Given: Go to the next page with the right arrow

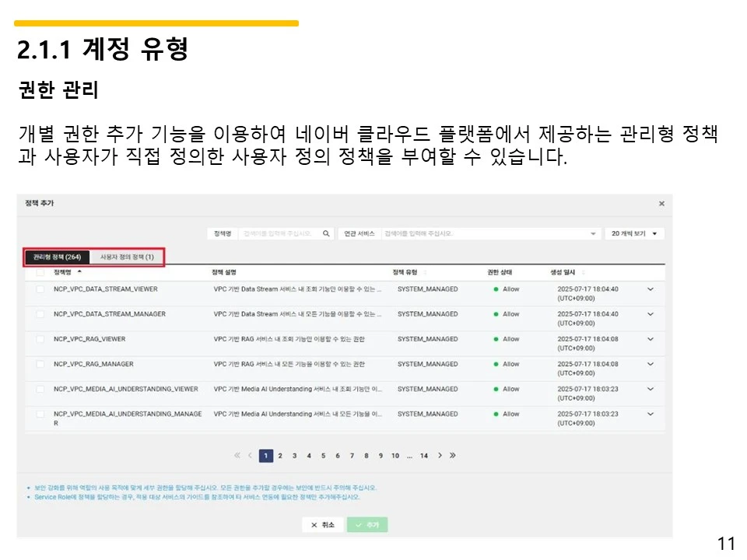Looking at the screenshot, I should pyautogui.click(x=440, y=455).
